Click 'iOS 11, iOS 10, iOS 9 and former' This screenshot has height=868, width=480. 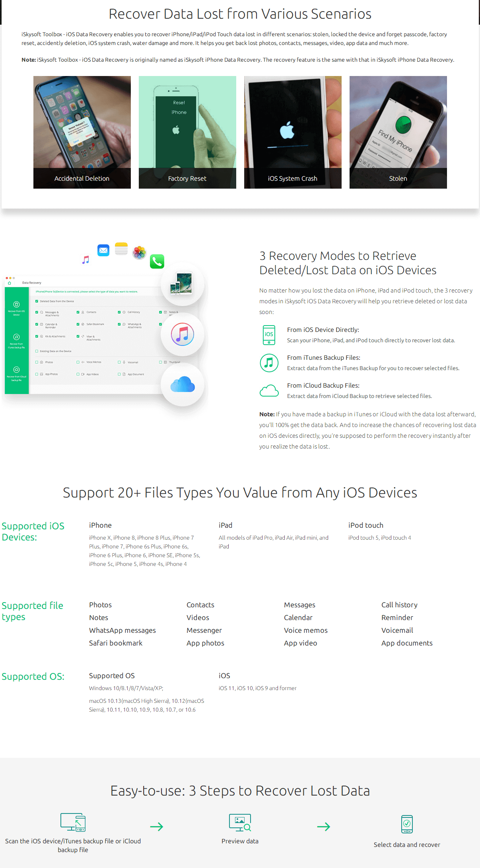coord(258,688)
